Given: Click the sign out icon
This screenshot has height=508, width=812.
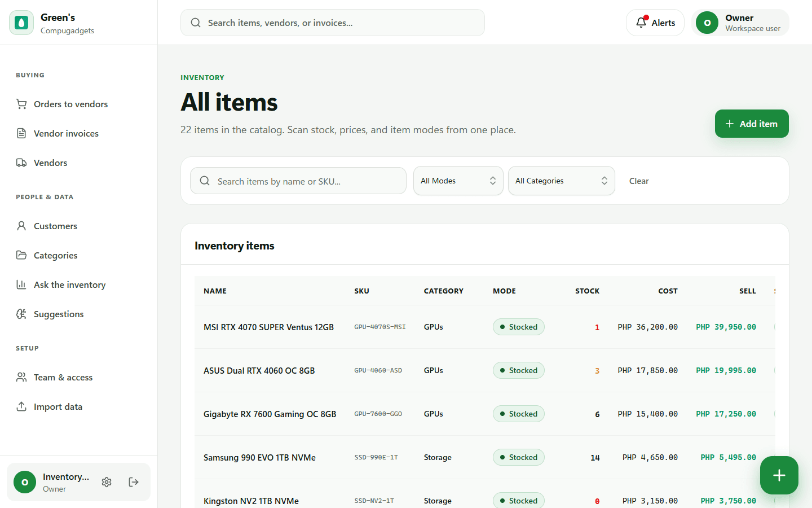Looking at the screenshot, I should [134, 482].
